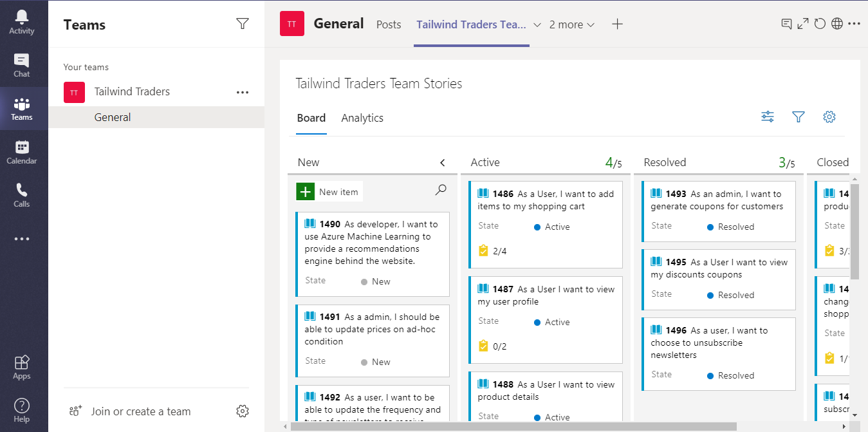Viewport: 868px width, 432px height.
Task: Show more apps via the rail ellipsis
Action: pyautogui.click(x=22, y=239)
